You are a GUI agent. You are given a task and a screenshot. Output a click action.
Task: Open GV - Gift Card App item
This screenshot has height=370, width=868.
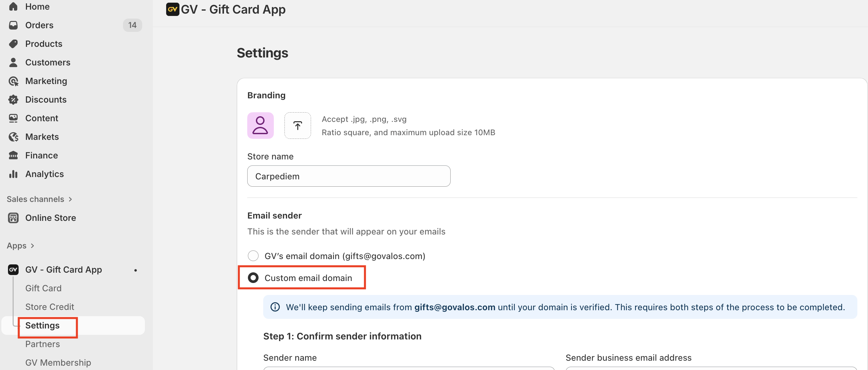coord(63,270)
